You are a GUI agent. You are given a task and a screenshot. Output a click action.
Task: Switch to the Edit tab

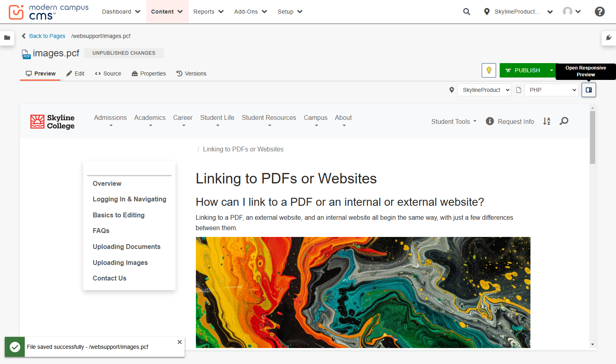[x=75, y=74]
